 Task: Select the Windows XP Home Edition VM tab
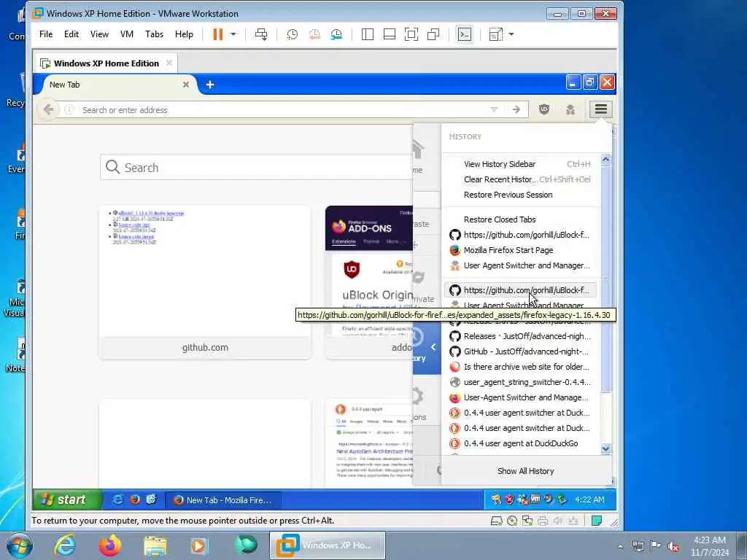coord(105,63)
